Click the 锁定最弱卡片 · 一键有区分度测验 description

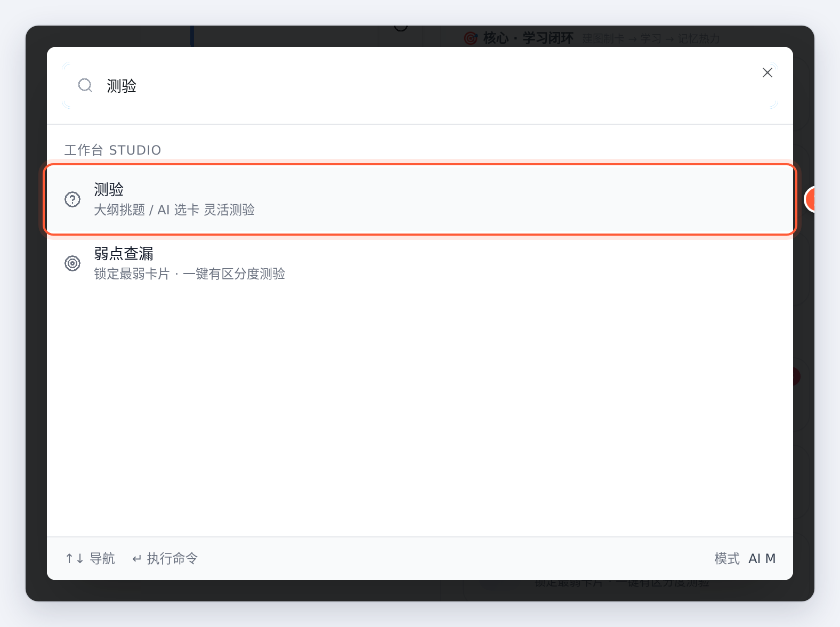coord(189,274)
